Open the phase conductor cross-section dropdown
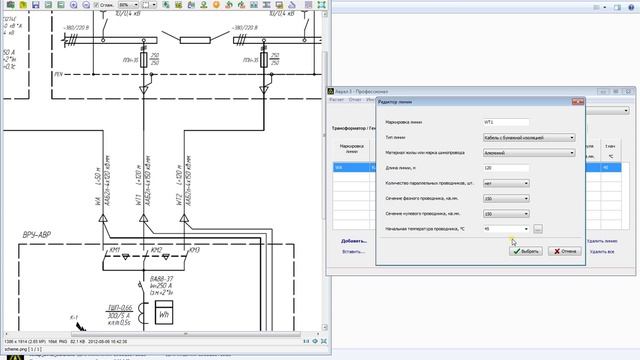 (506, 198)
